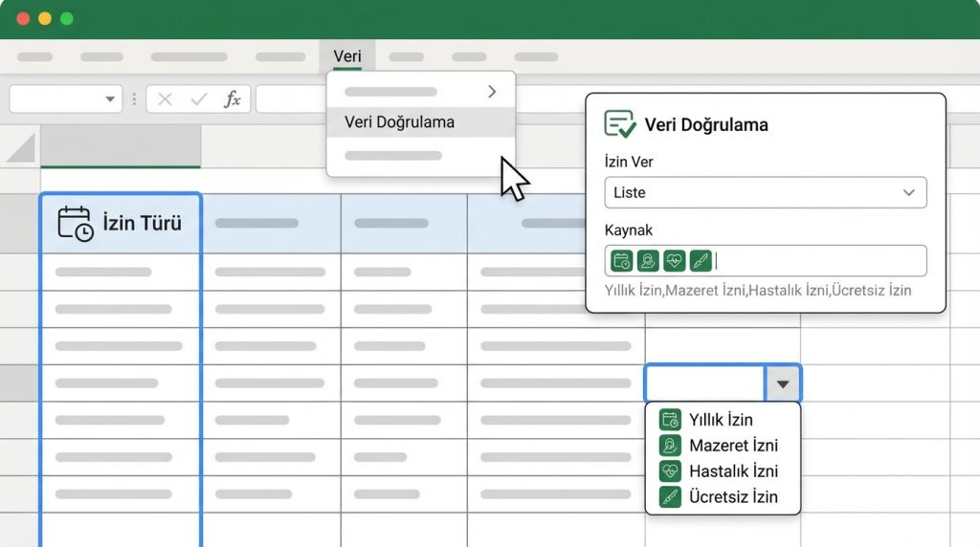Click the select-all corner triangle of sheet

pyautogui.click(x=21, y=147)
